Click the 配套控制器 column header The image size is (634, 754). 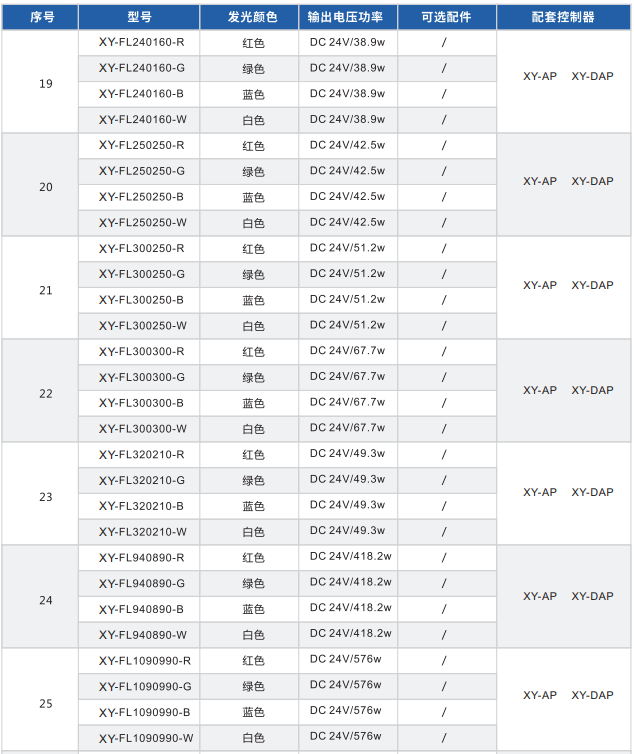pos(565,17)
